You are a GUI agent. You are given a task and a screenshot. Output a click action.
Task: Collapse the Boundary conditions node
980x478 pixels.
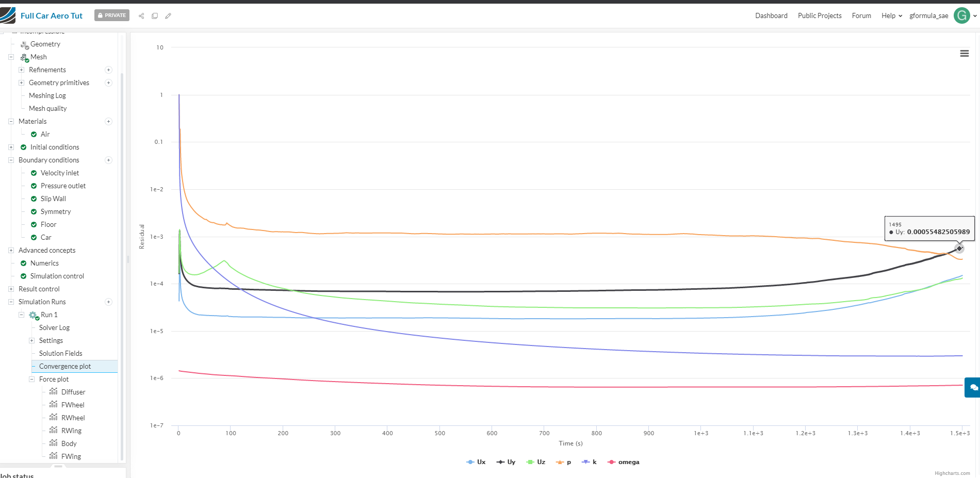pyautogui.click(x=11, y=160)
